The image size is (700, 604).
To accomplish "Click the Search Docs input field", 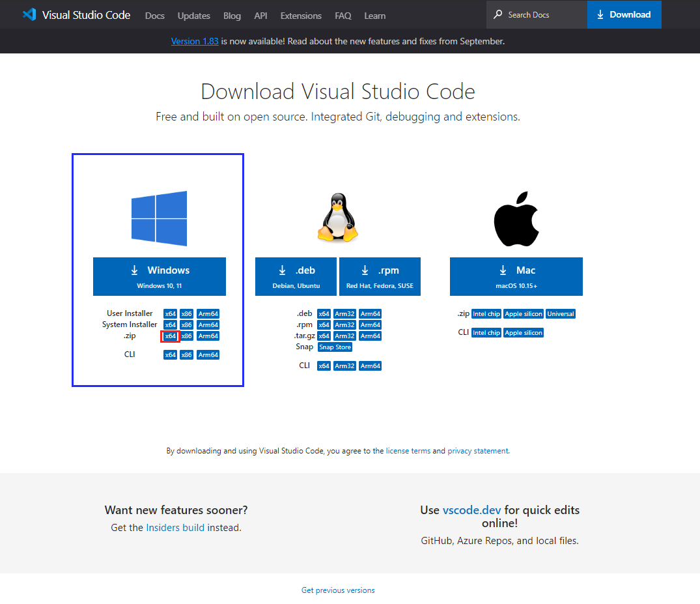I will pos(537,14).
